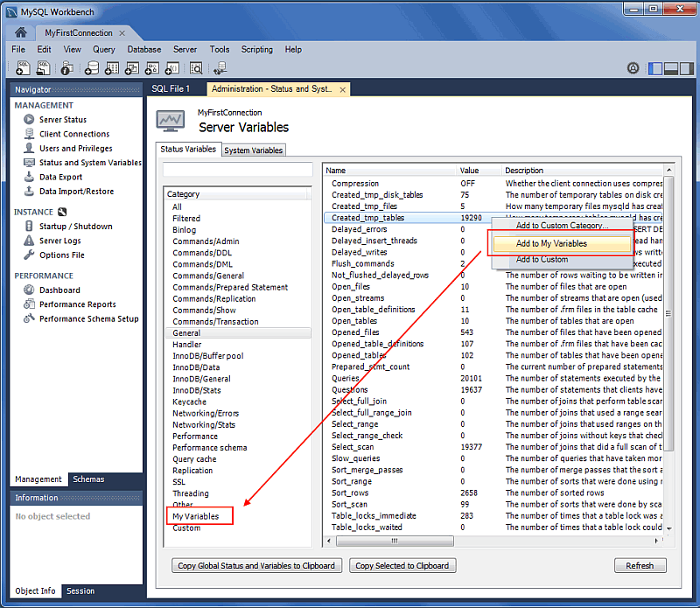Open the Server menu
Viewport: 700px width, 608px height.
[185, 50]
